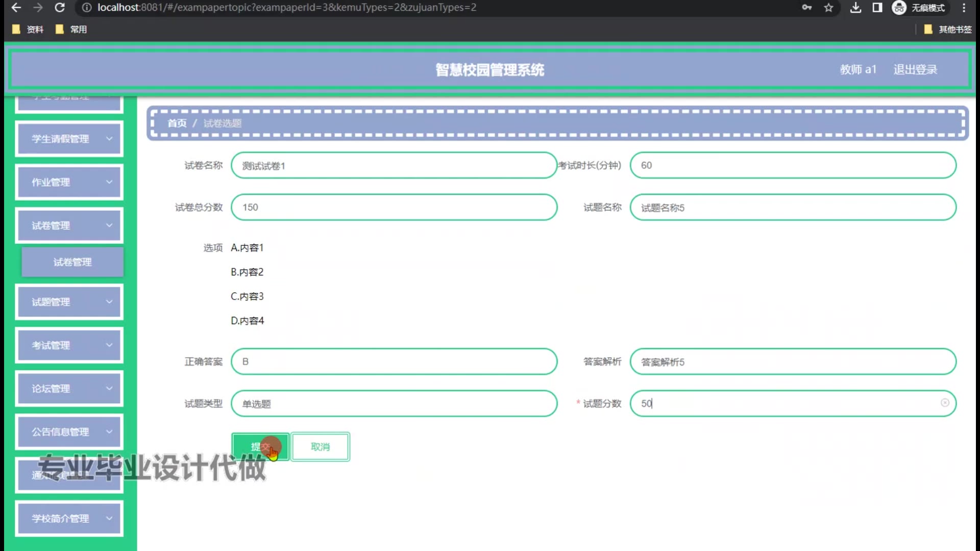Image resolution: width=980 pixels, height=551 pixels.
Task: Open the browser downloads icon
Action: coord(855,8)
